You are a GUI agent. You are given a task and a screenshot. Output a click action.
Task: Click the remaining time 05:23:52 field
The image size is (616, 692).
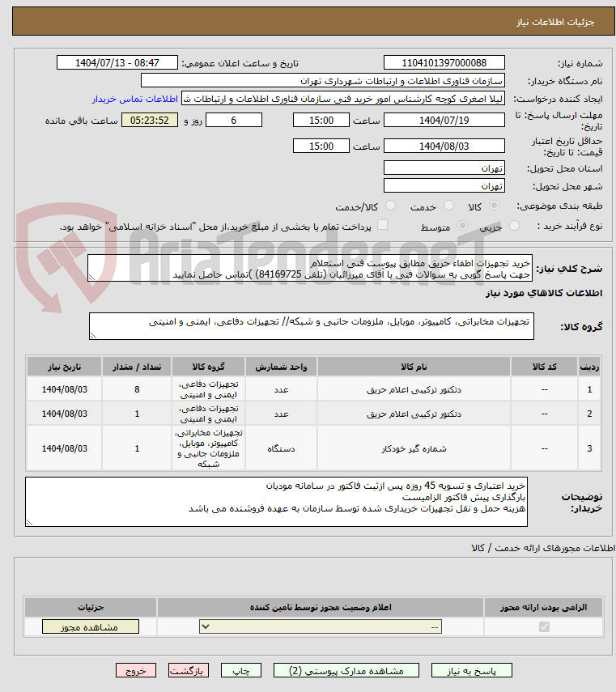point(150,120)
